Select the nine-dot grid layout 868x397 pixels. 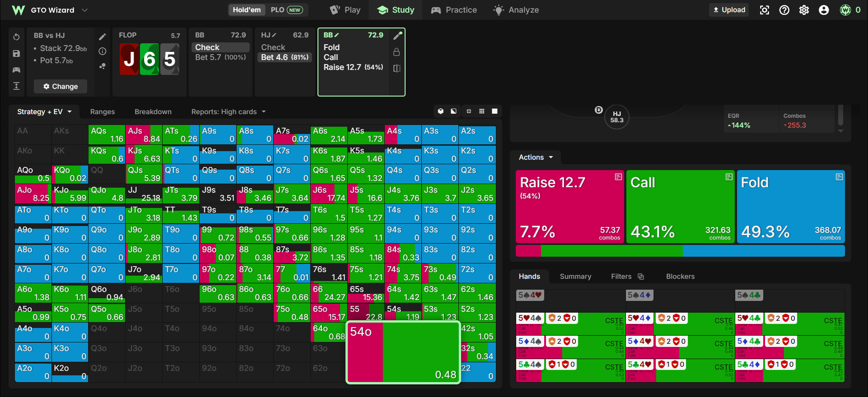(482, 111)
